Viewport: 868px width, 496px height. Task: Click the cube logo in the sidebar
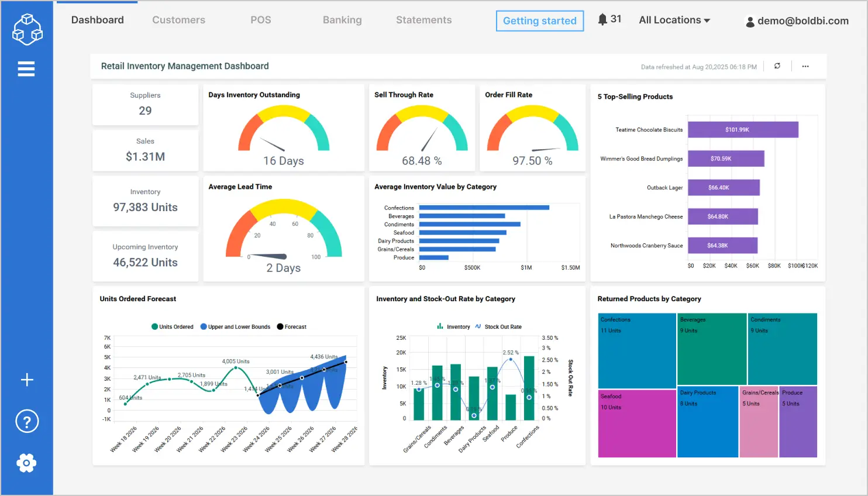coord(27,29)
